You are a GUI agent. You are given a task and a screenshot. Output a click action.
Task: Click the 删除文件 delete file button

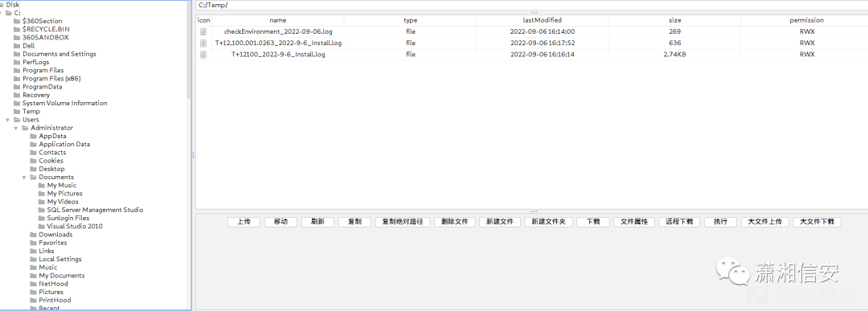click(x=455, y=222)
